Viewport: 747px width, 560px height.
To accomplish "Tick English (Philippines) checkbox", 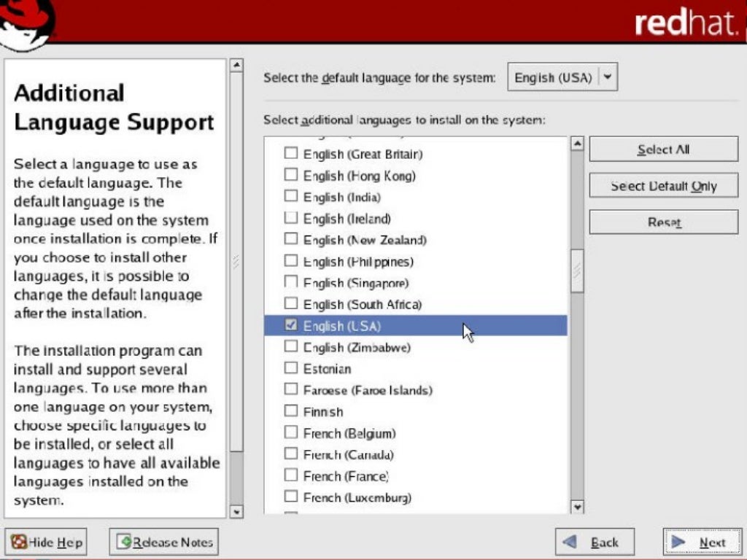I will pyautogui.click(x=290, y=260).
